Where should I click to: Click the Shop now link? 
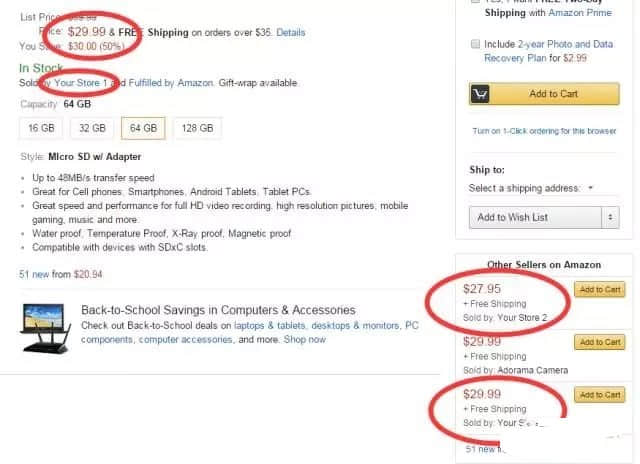click(x=304, y=339)
